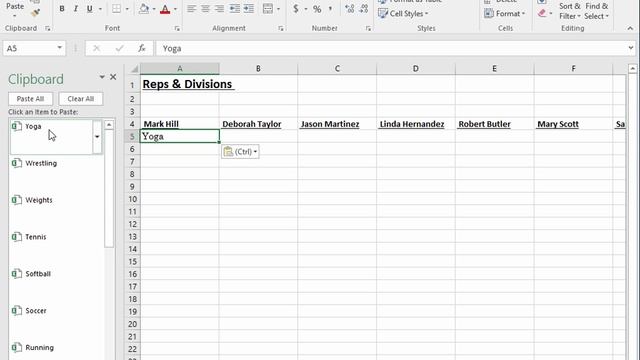Screen dimensions: 640x360
Task: Click sheet vertical scroll up arrow
Action: tap(633, 68)
